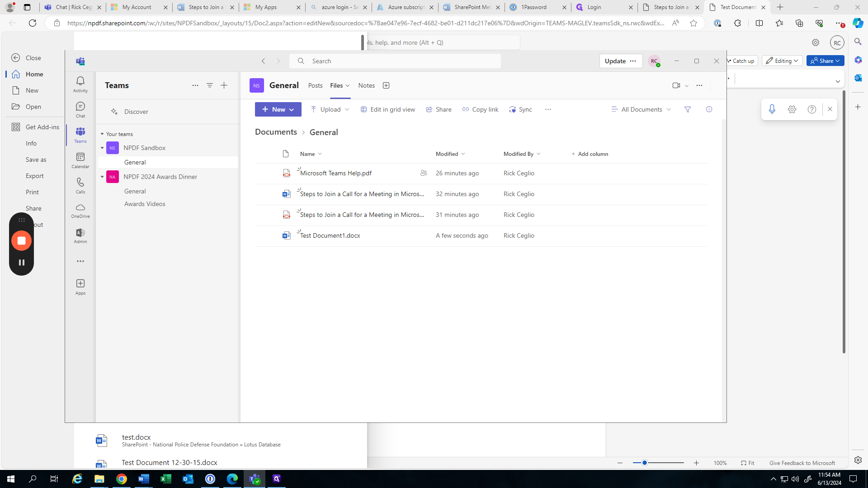Open the details pane info icon
868x488 pixels.
click(x=709, y=109)
